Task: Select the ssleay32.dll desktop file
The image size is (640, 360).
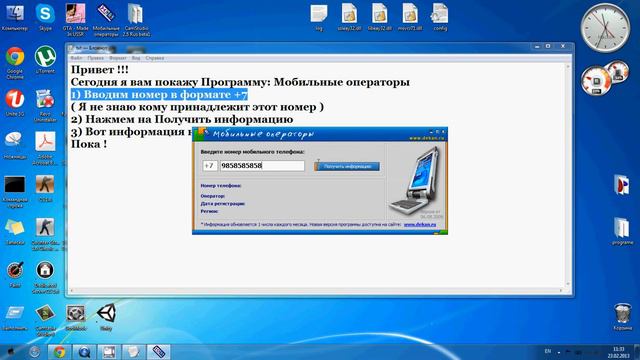Action: (349, 16)
